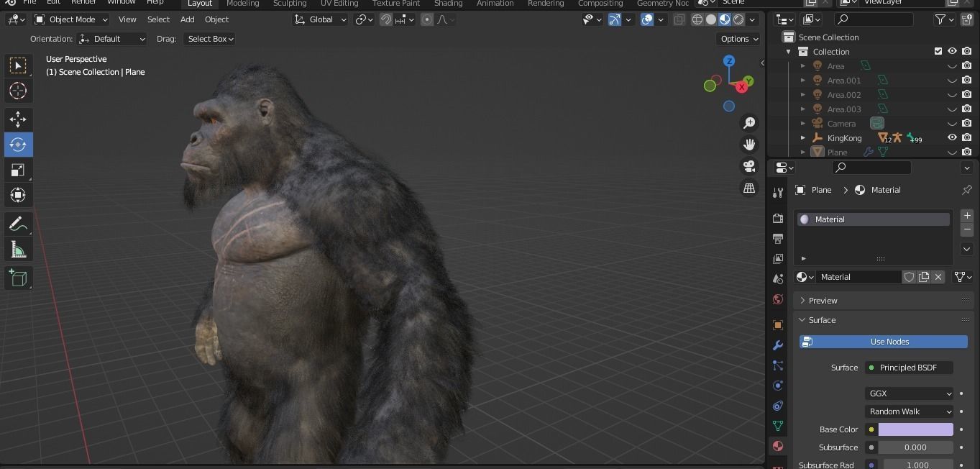980x469 pixels.
Task: Hide Collection in viewport with eye
Action: 952,51
